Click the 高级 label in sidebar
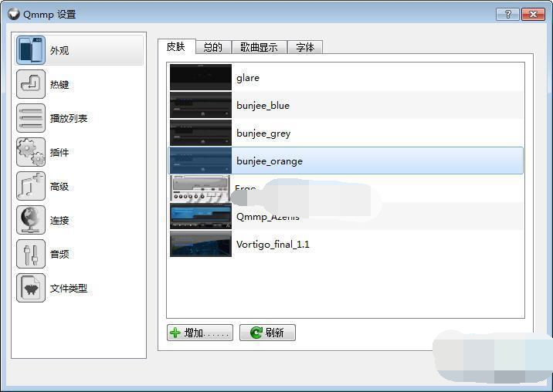 59,187
